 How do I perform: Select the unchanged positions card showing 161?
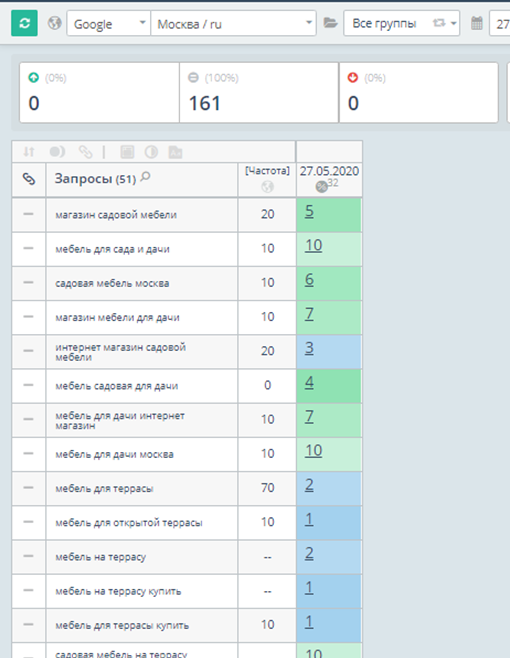pos(259,93)
